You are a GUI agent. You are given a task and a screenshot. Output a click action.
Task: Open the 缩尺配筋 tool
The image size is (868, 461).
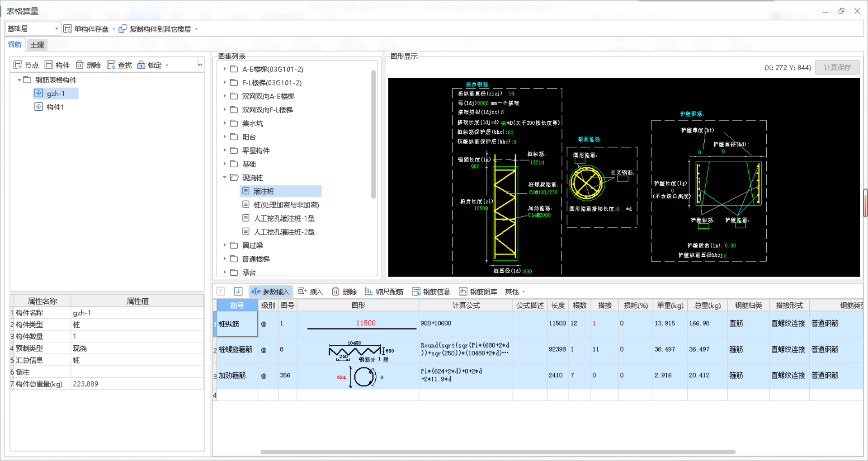pos(384,292)
